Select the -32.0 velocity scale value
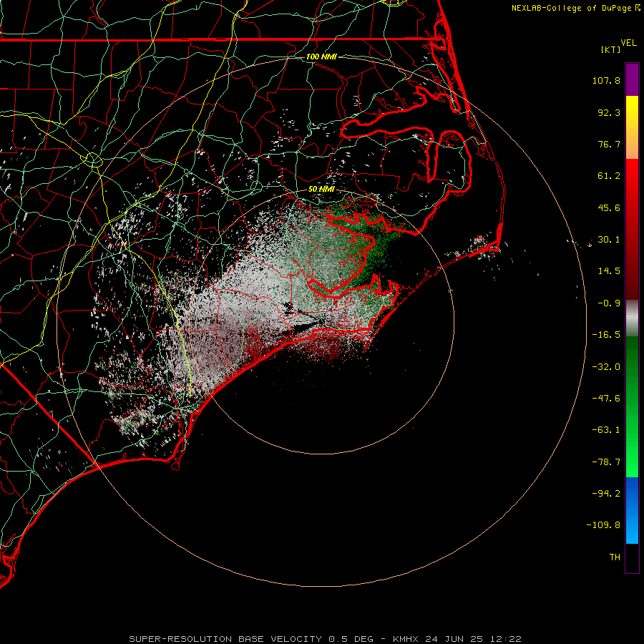The image size is (644, 644). tap(606, 367)
